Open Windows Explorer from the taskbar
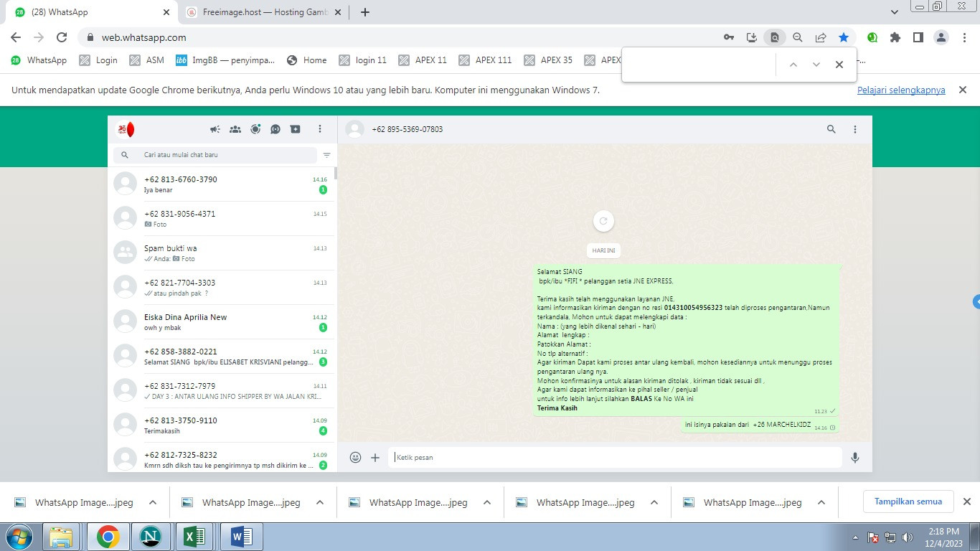The image size is (980, 551). tap(62, 537)
